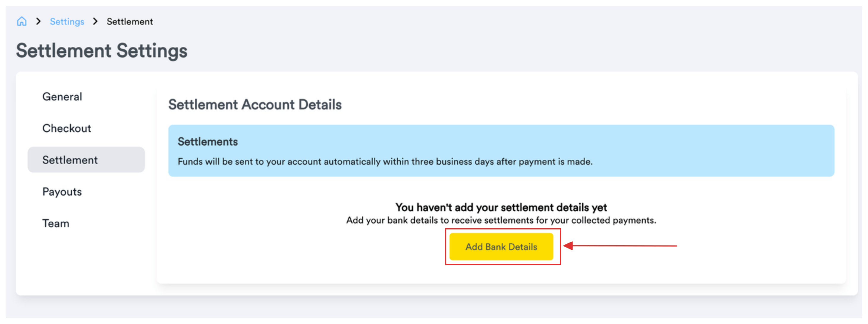Switch to the General settings tab
This screenshot has height=324, width=868.
(62, 97)
